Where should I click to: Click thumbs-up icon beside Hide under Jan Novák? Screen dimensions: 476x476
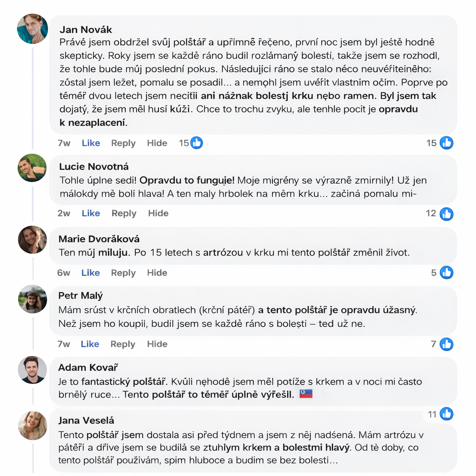(197, 143)
